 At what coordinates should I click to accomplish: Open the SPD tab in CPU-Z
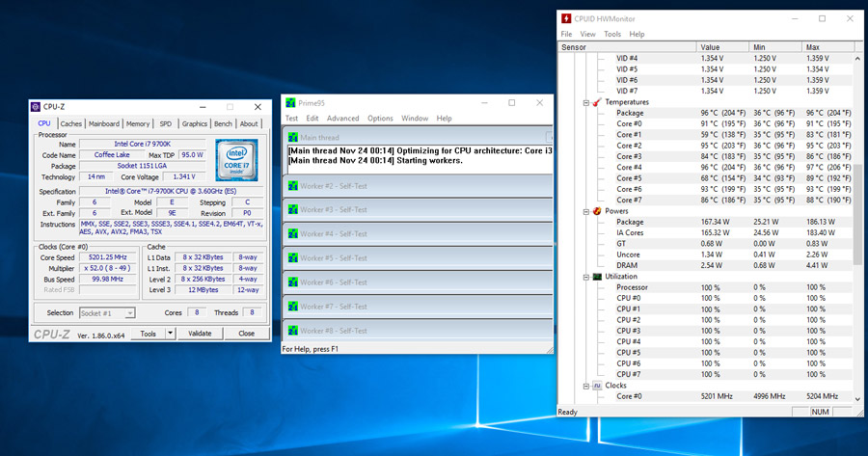166,124
